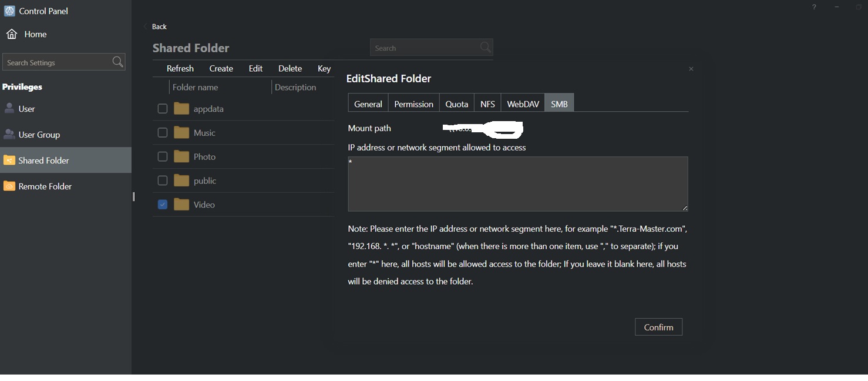The image size is (868, 381).
Task: Click the User person icon
Action: point(9,108)
